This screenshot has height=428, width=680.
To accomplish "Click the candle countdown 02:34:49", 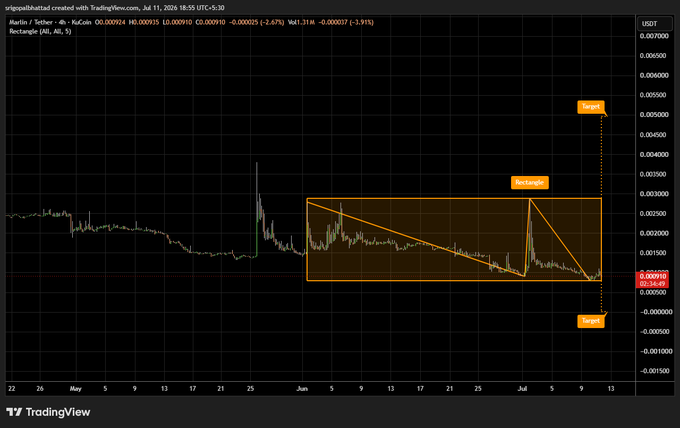I will click(652, 284).
